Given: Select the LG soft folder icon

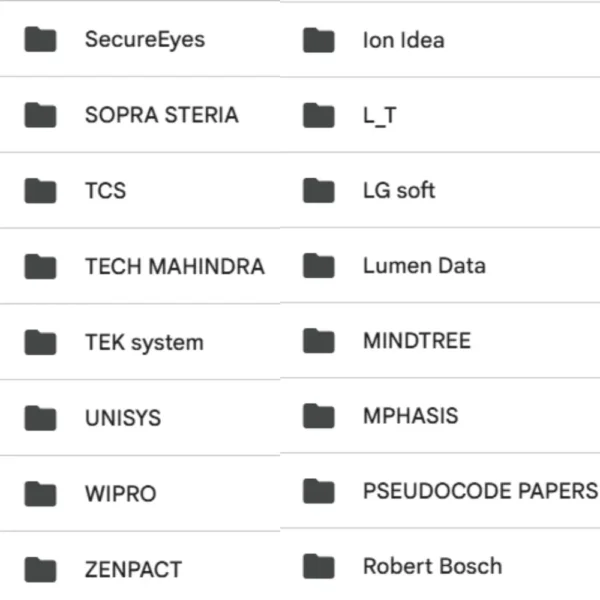Looking at the screenshot, I should (318, 190).
